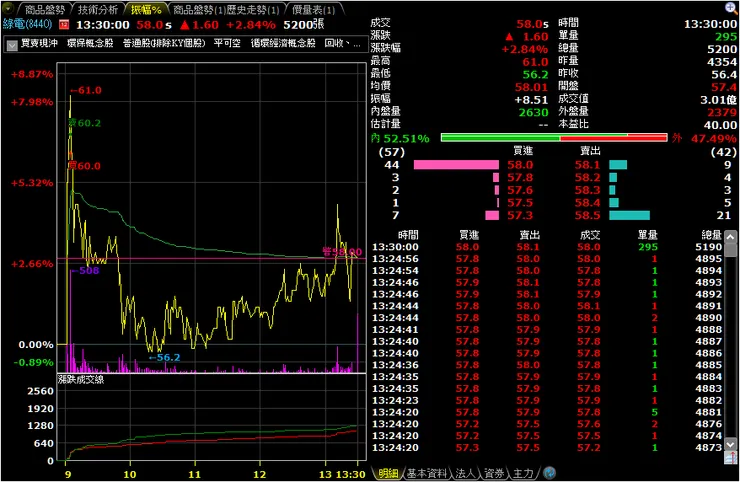Click the 最高 61.0 value
The width and height of the screenshot is (740, 482).
(x=535, y=62)
